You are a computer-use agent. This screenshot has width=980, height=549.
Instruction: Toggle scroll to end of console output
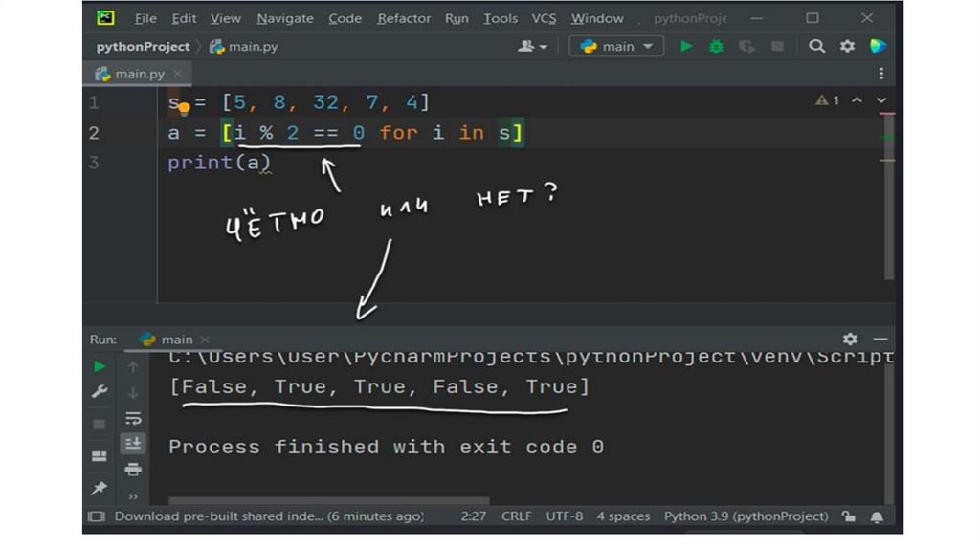click(133, 444)
